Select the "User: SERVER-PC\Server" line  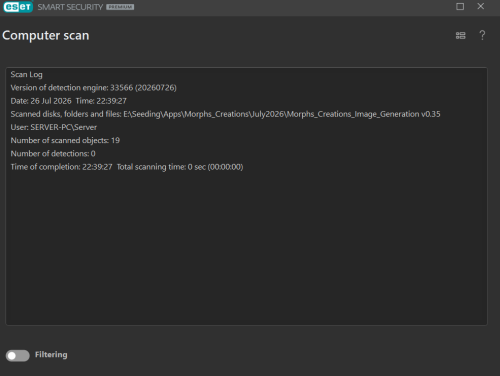(54, 127)
